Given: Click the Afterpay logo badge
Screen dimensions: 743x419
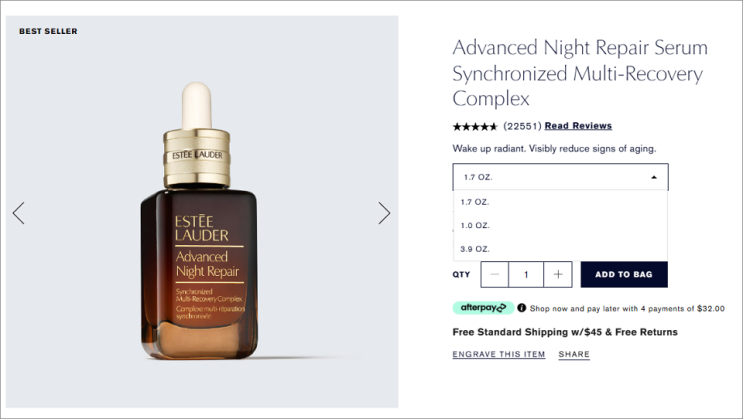Looking at the screenshot, I should (483, 308).
